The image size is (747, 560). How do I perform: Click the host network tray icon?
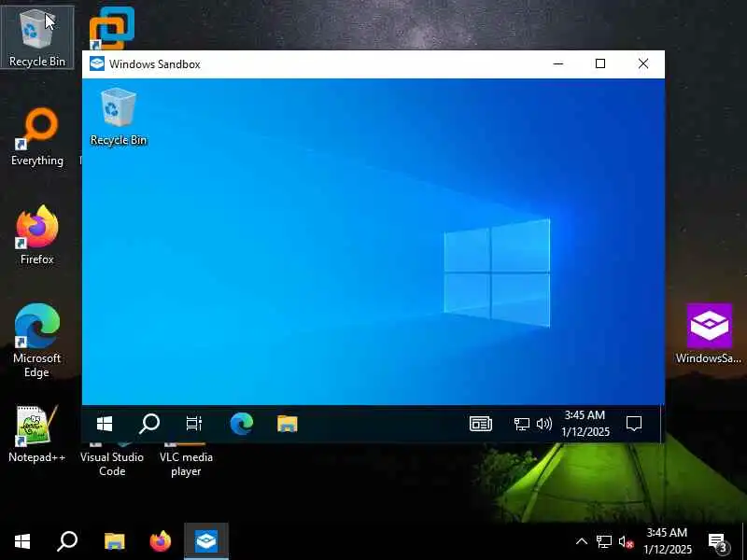tap(603, 541)
